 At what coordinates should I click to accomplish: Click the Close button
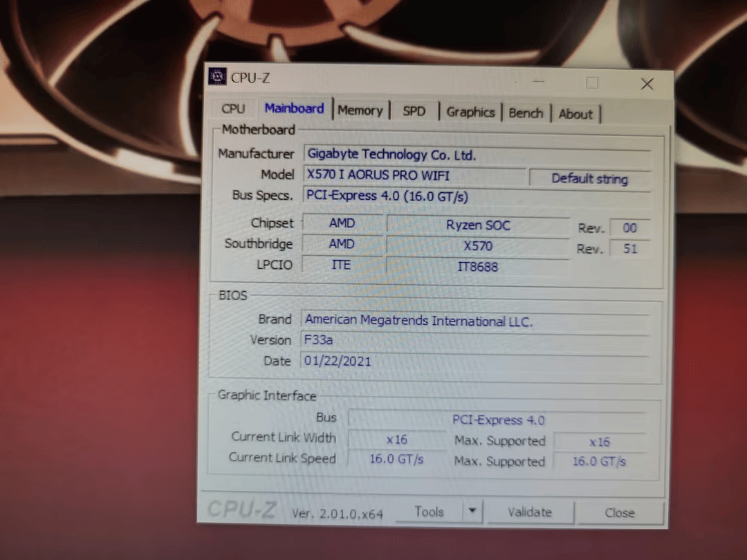[620, 513]
